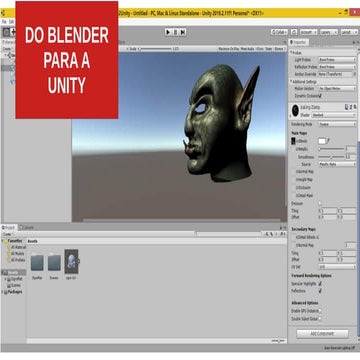Toggle the Specular Highlights checkbox

[x=320, y=284]
